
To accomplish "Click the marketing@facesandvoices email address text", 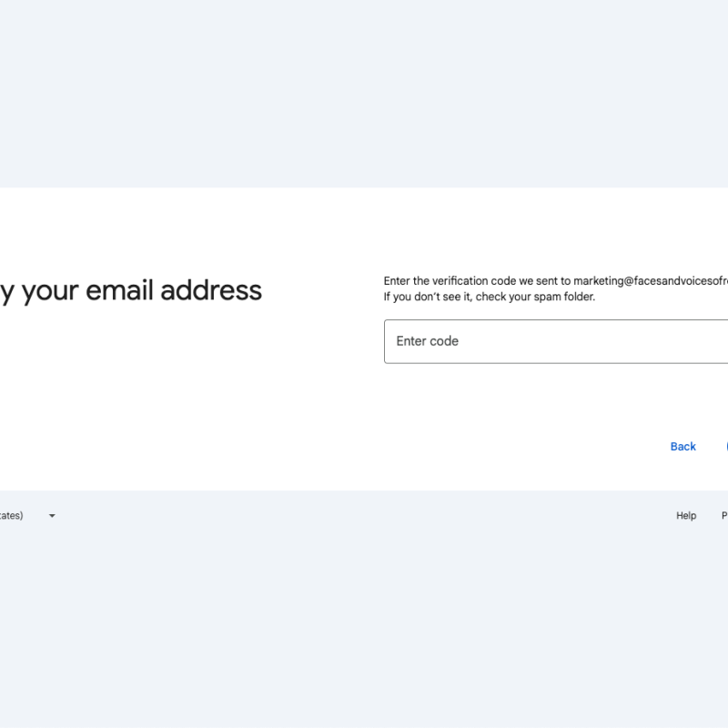I will coord(650,281).
